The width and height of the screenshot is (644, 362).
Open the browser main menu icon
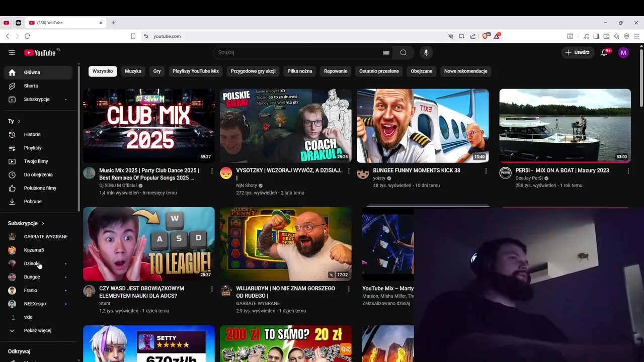tap(636, 36)
